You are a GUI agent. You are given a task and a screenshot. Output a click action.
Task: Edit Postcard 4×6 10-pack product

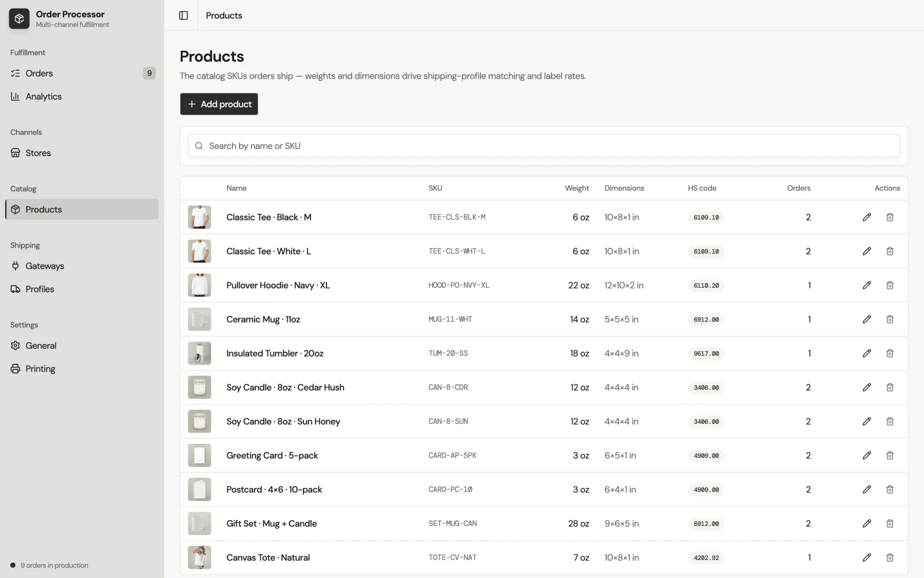coord(867,490)
